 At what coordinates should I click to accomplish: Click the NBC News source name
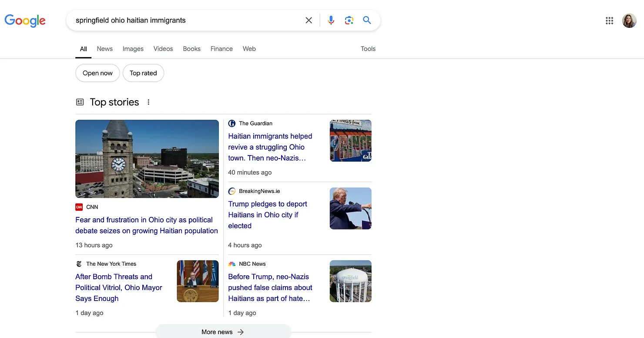click(252, 264)
